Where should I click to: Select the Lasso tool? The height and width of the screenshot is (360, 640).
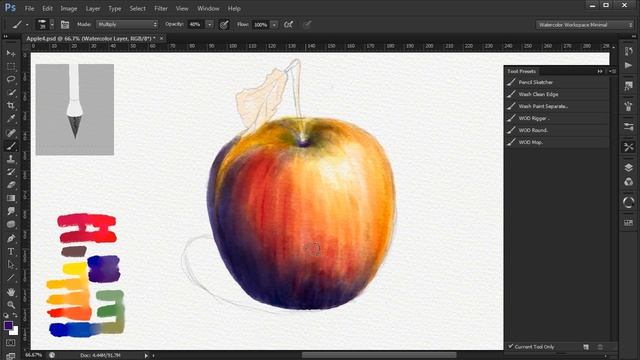pyautogui.click(x=11, y=79)
